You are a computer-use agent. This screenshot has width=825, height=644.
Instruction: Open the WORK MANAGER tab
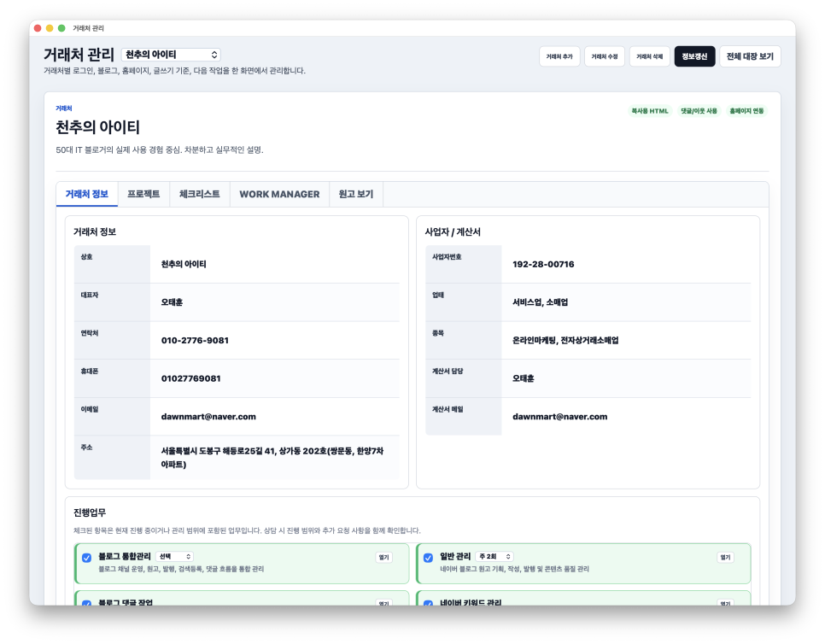pyautogui.click(x=279, y=194)
